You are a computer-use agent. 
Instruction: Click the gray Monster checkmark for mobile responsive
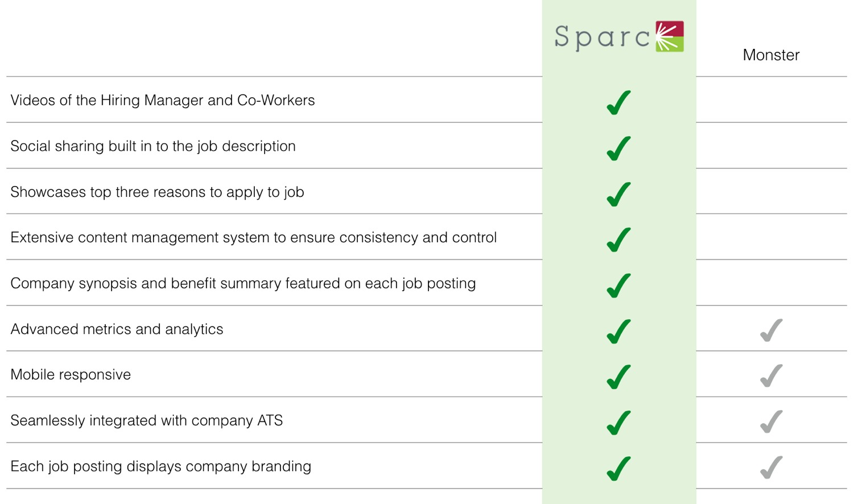[772, 375]
